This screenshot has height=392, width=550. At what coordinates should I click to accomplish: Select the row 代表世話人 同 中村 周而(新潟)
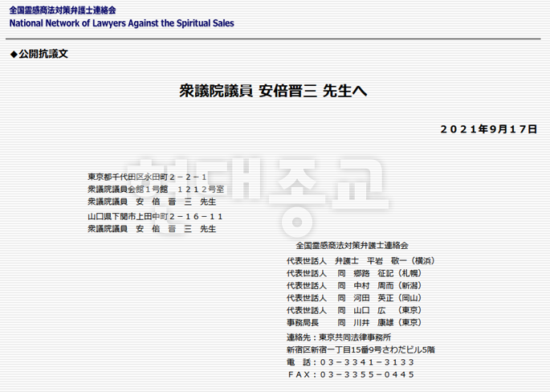tap(354, 285)
